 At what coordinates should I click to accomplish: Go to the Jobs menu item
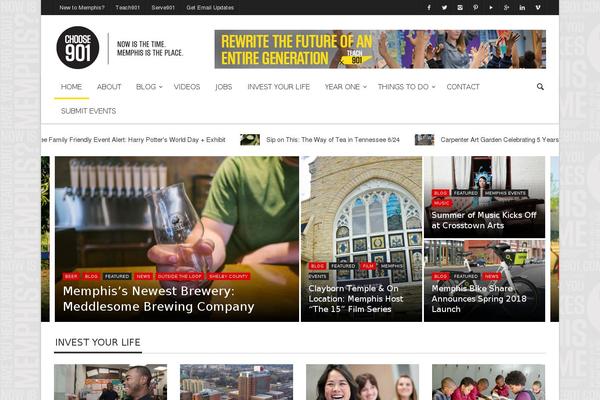[223, 87]
